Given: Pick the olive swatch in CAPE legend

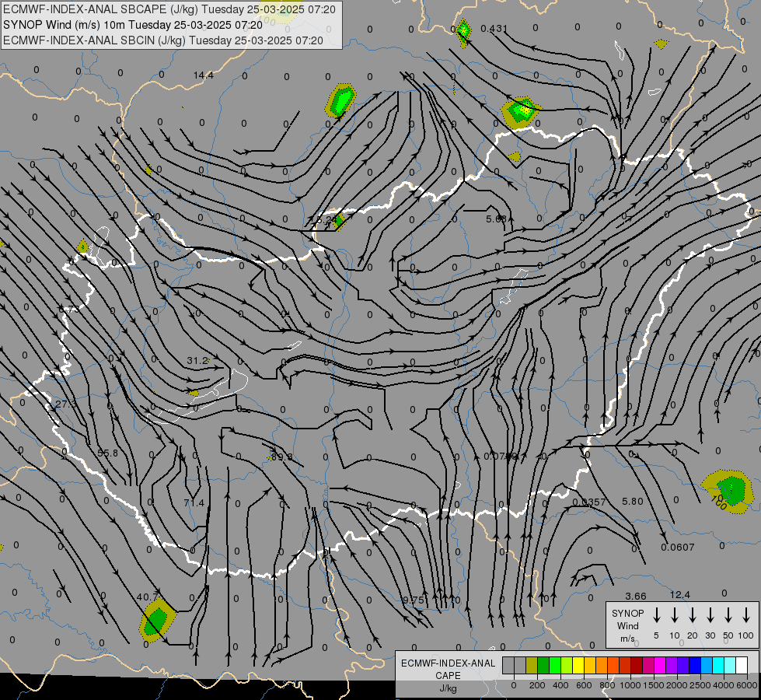Looking at the screenshot, I should pos(532,665).
